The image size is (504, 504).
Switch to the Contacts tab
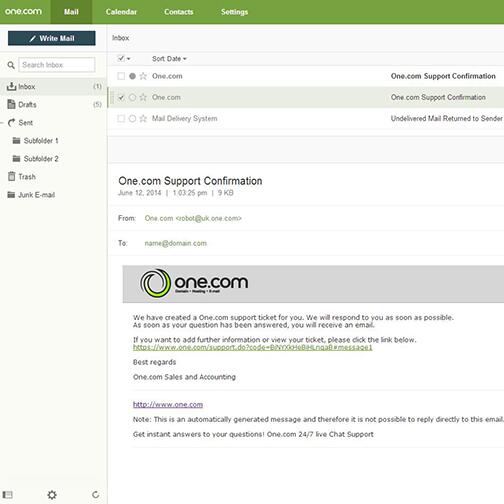(x=179, y=12)
